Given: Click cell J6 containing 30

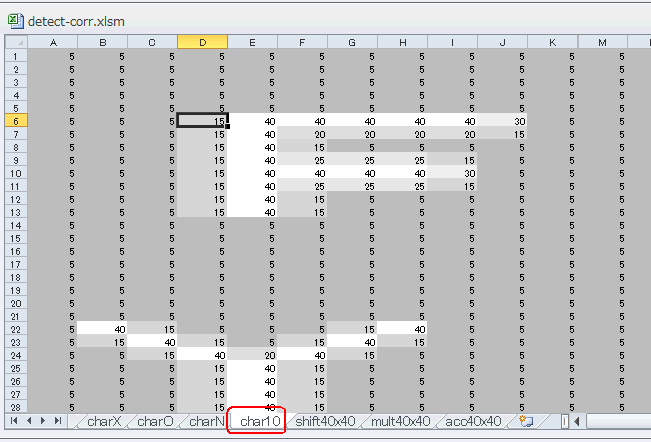Looking at the screenshot, I should pos(502,121).
